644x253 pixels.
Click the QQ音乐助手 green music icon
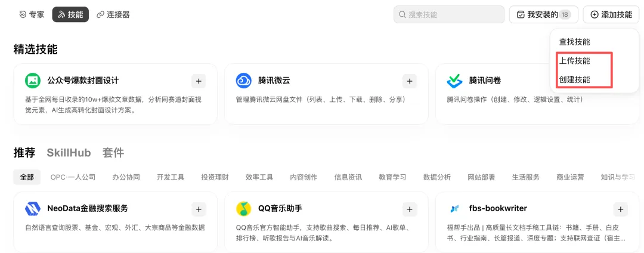(x=243, y=209)
